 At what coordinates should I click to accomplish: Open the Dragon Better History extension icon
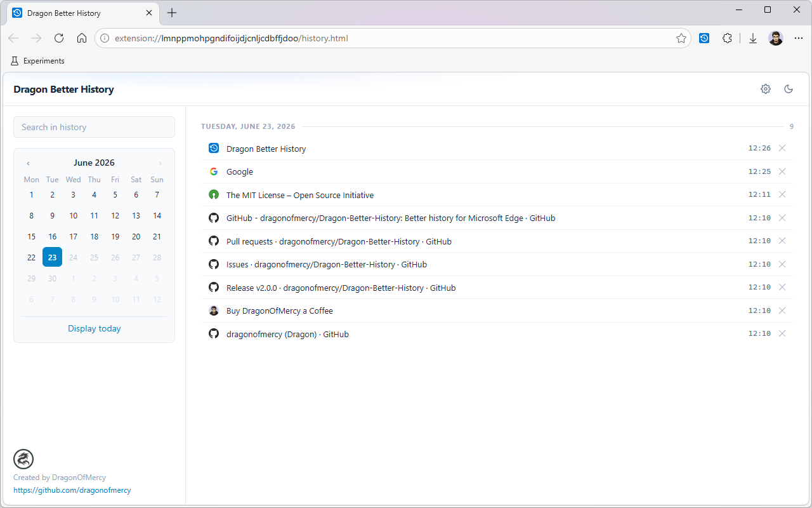[x=704, y=38]
